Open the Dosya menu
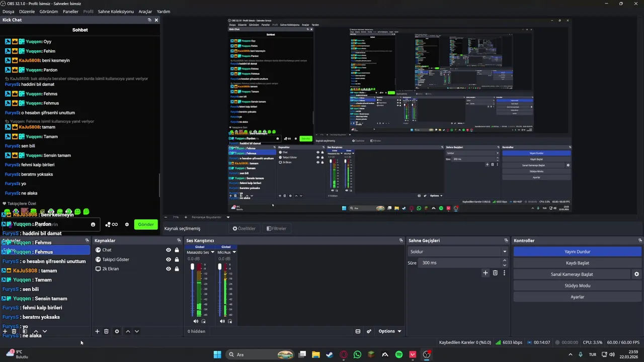Viewport: 644px width, 362px height. coord(8,12)
